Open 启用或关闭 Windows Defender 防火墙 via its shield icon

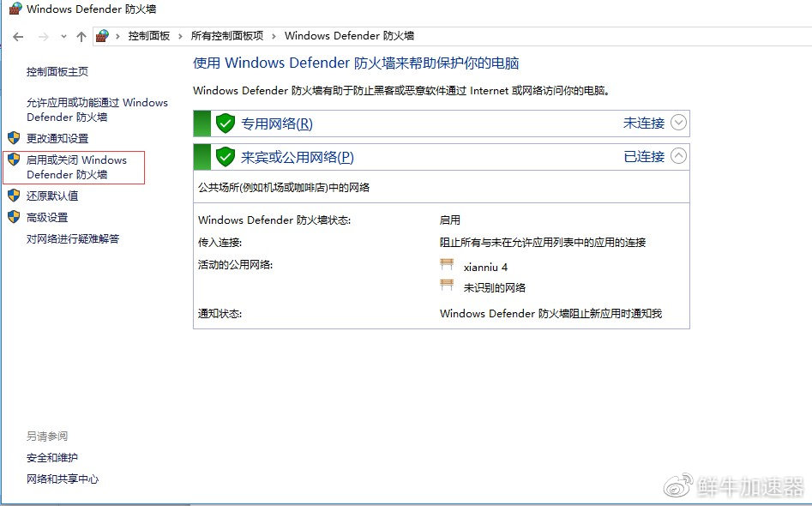(x=12, y=160)
